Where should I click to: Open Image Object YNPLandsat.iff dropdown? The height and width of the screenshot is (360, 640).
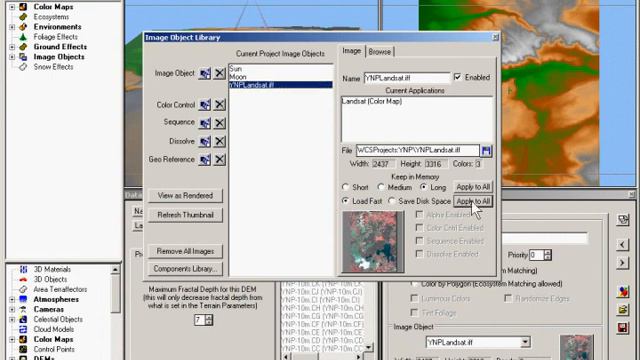tap(525, 342)
